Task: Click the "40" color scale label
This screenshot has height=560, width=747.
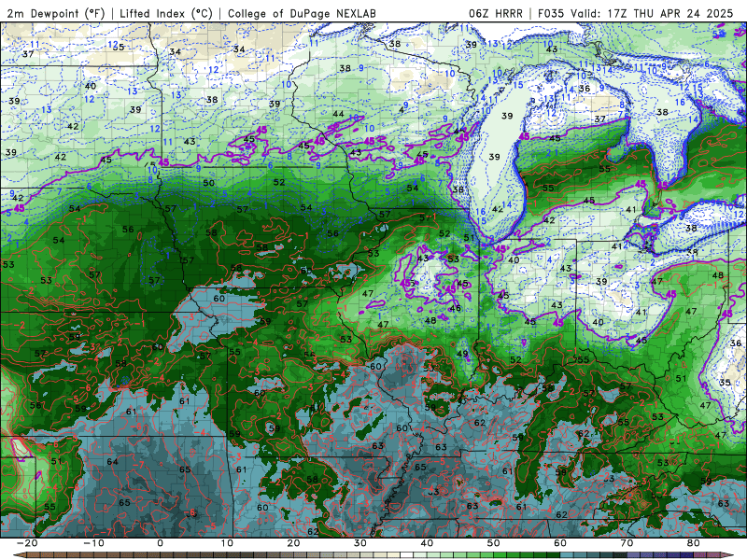Action: coord(427,543)
